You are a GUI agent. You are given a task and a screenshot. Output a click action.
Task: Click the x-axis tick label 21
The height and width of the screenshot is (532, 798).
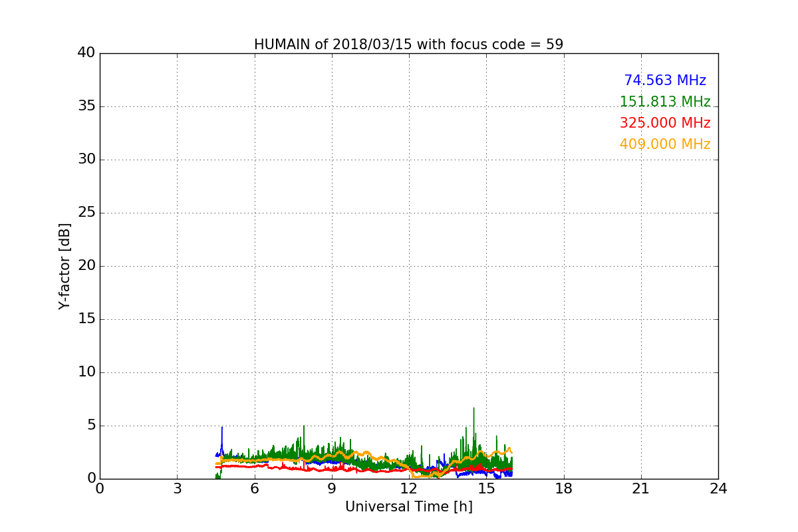click(641, 489)
